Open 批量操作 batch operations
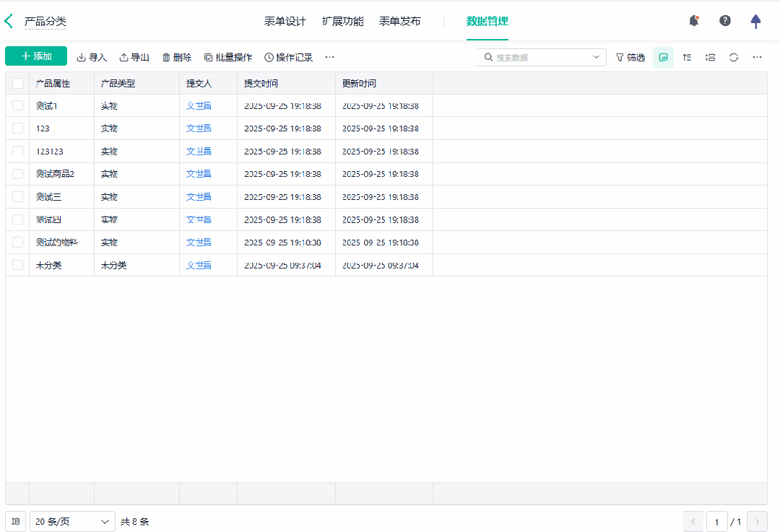780x532 pixels. [227, 57]
